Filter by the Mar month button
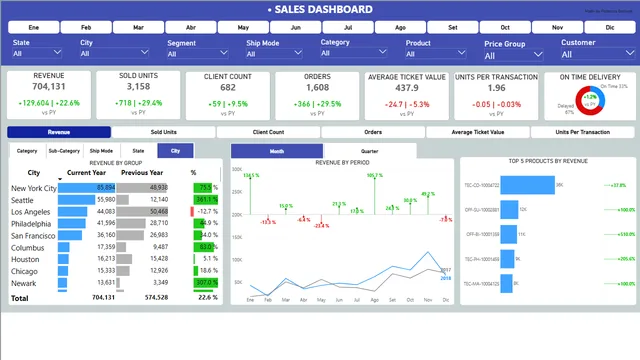This screenshot has width=640, height=360. 138,27
